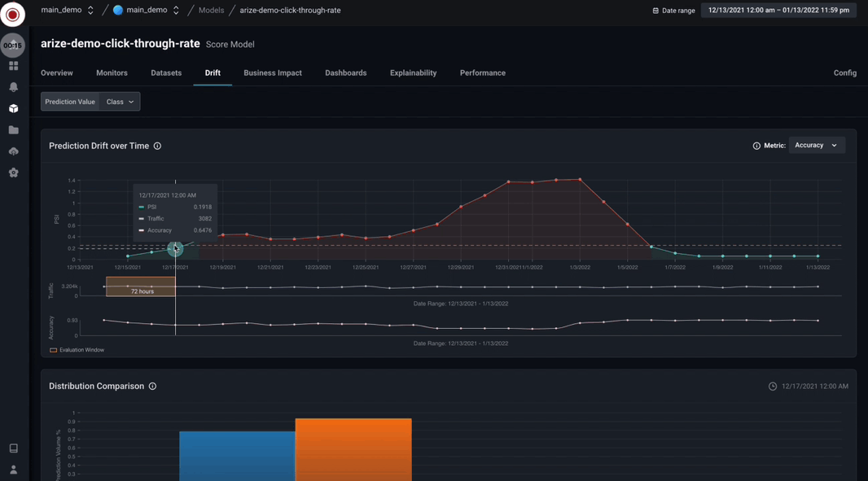The width and height of the screenshot is (868, 481).
Task: Open the Config link
Action: tap(844, 73)
